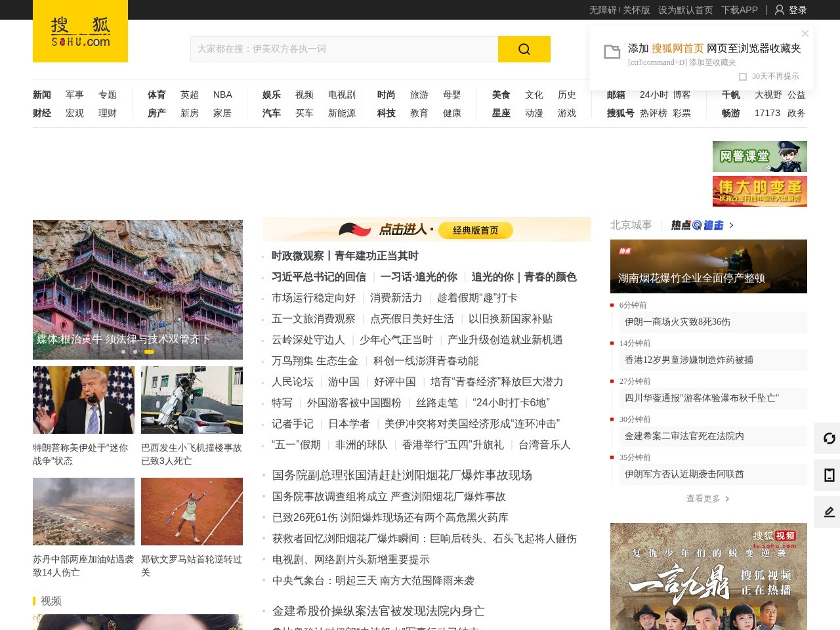
Task: Click 无障碍 in top bar
Action: [x=602, y=10]
